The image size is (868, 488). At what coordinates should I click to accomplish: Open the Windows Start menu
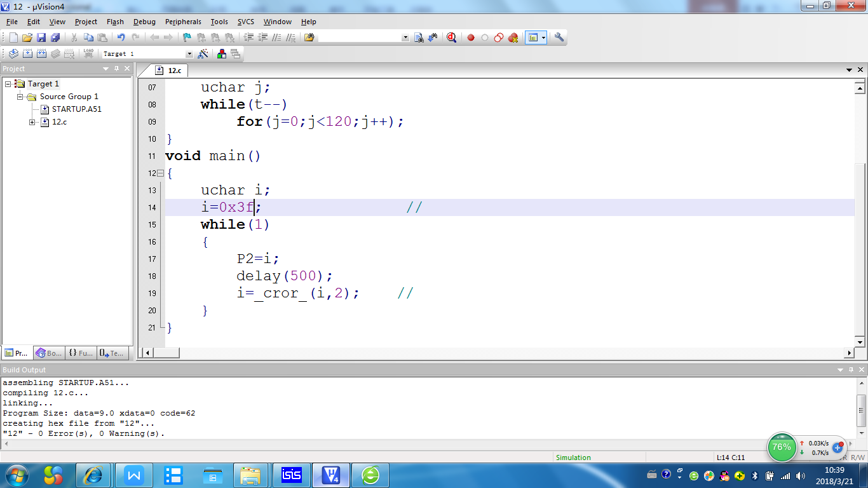(x=17, y=475)
